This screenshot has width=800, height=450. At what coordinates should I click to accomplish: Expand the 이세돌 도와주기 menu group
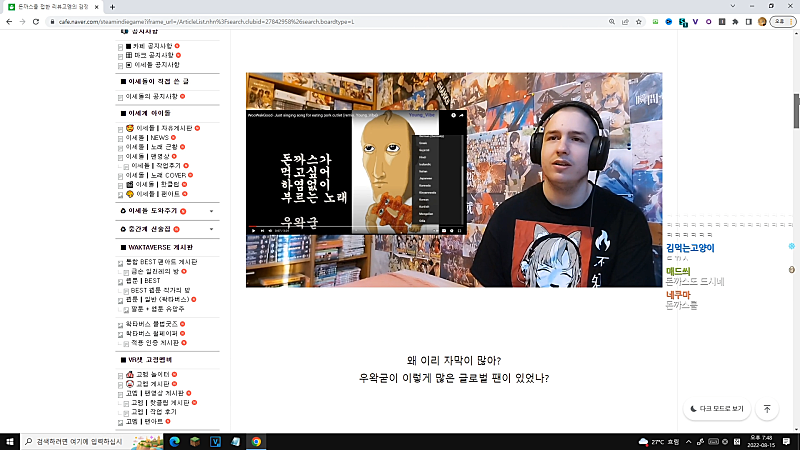(x=211, y=211)
